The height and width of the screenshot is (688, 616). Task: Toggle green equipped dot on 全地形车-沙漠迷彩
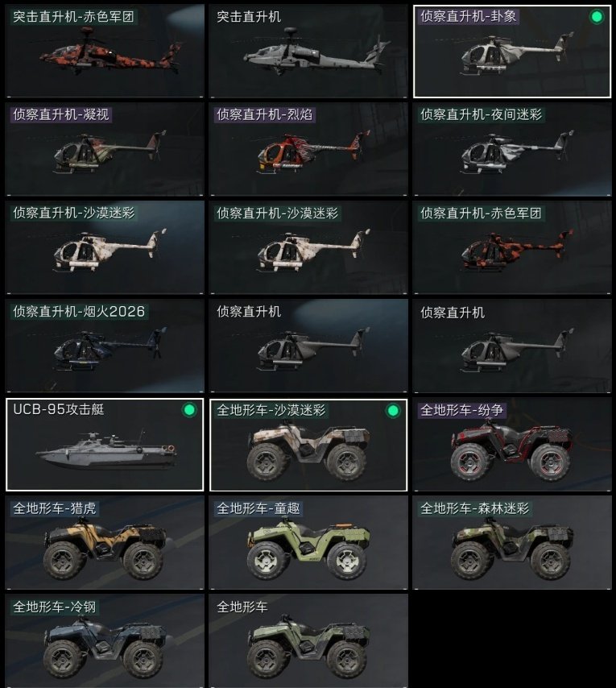pos(393,410)
